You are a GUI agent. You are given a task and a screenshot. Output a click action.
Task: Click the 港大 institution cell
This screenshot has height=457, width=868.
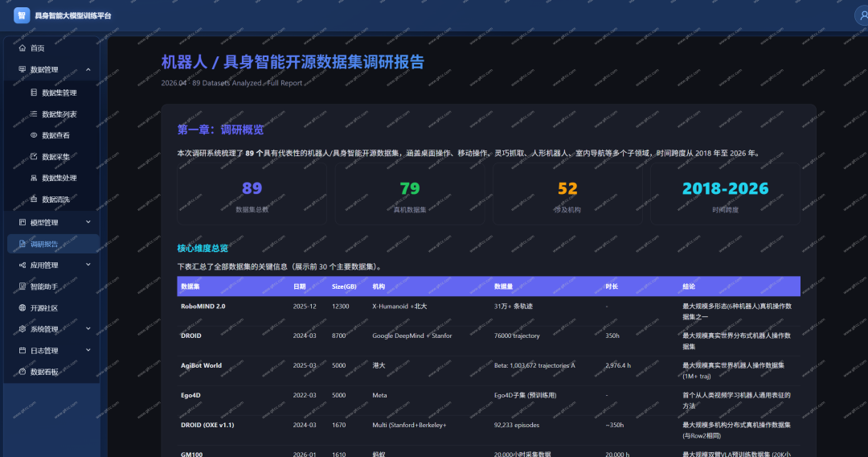(379, 365)
